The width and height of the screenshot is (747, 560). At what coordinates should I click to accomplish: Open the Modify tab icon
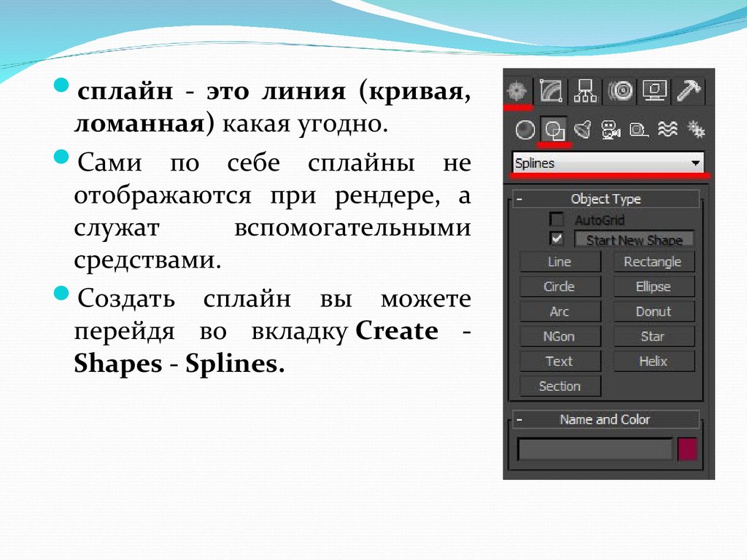coord(551,90)
